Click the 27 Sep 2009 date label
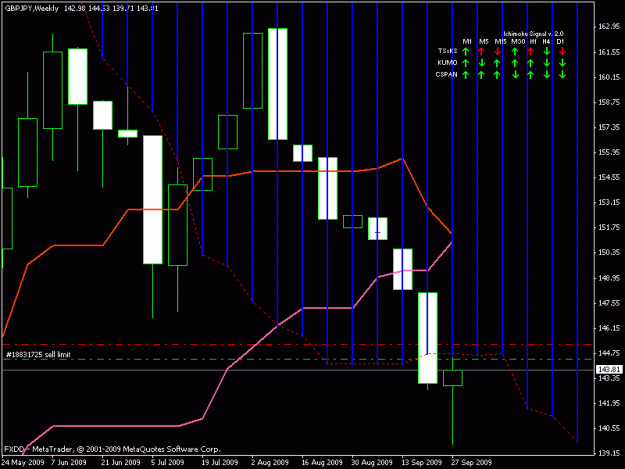This screenshot has height=469, width=625. pos(472,462)
